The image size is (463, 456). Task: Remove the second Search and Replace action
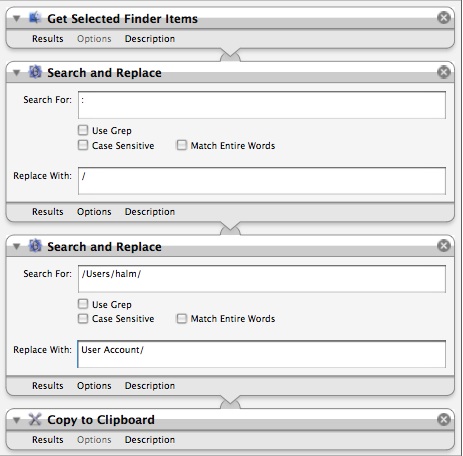click(x=444, y=246)
